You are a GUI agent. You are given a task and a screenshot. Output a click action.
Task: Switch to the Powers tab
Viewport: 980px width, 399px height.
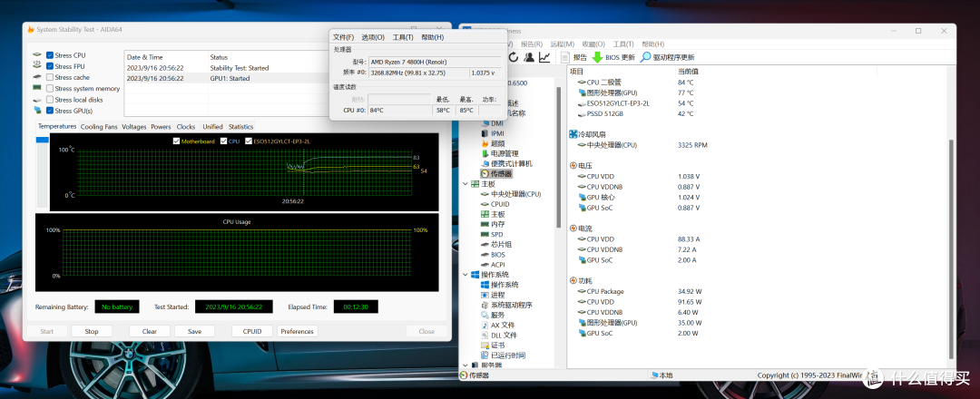click(161, 127)
